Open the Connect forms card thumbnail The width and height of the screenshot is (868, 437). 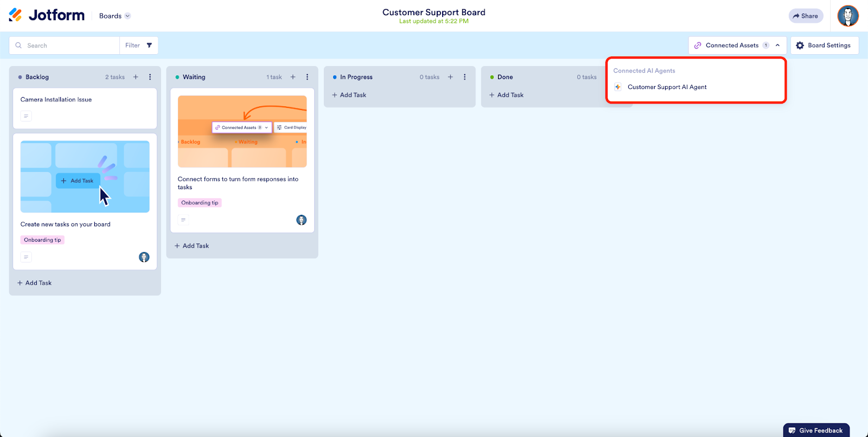pyautogui.click(x=242, y=132)
